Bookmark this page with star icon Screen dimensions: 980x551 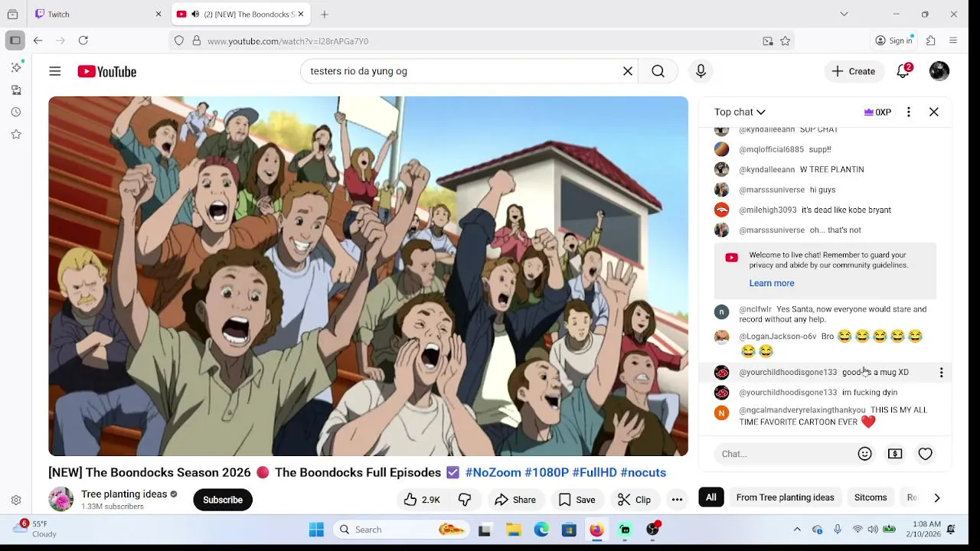(785, 41)
